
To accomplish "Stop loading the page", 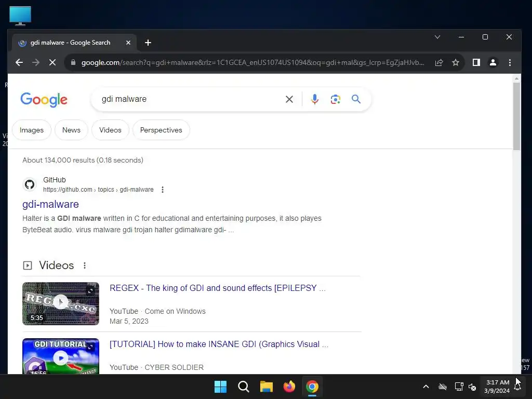I will (52, 62).
